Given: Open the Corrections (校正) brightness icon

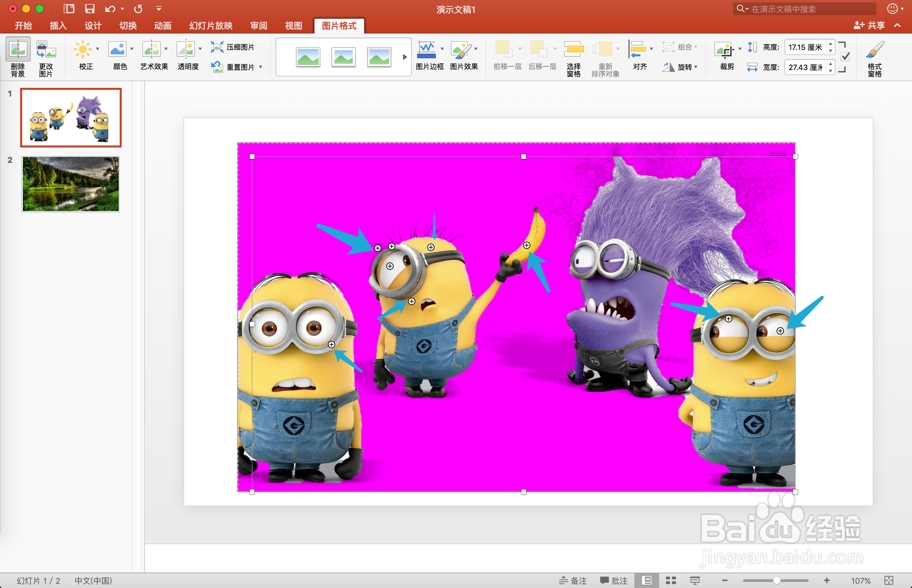Looking at the screenshot, I should point(83,50).
